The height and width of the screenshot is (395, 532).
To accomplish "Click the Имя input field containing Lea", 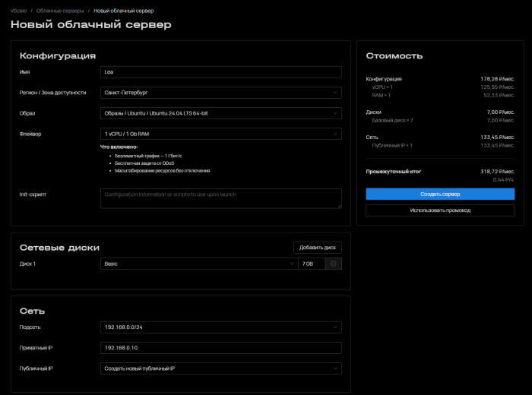I will pos(220,72).
